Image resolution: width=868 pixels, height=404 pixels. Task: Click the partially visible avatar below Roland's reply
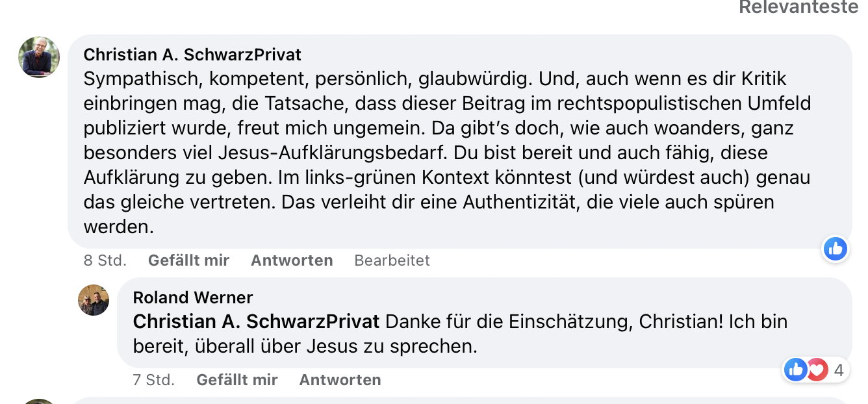[x=39, y=401]
